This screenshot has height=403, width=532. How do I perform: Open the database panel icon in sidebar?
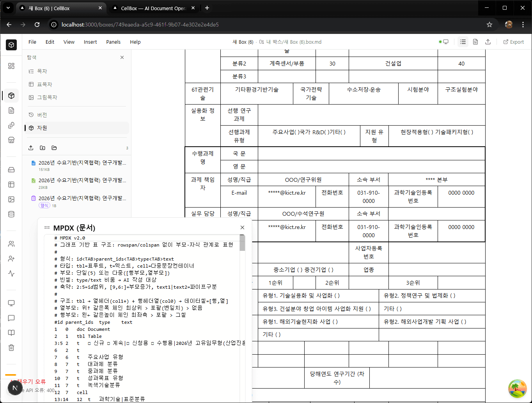tap(11, 214)
